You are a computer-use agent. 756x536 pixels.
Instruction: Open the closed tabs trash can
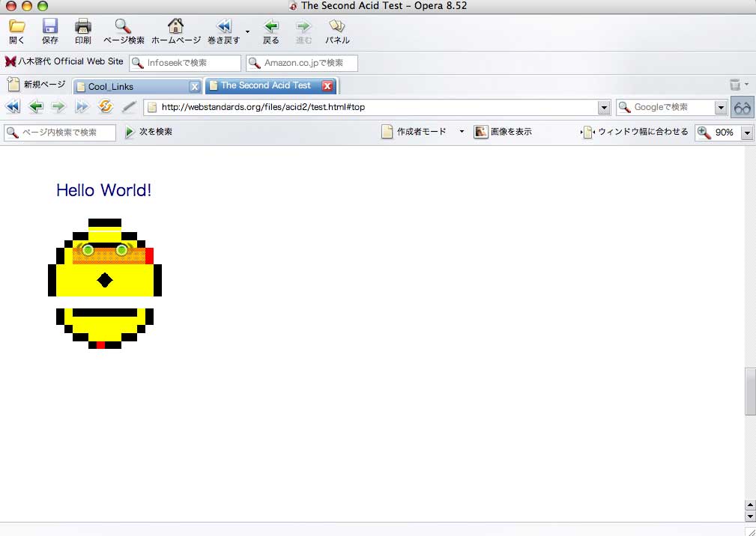735,85
